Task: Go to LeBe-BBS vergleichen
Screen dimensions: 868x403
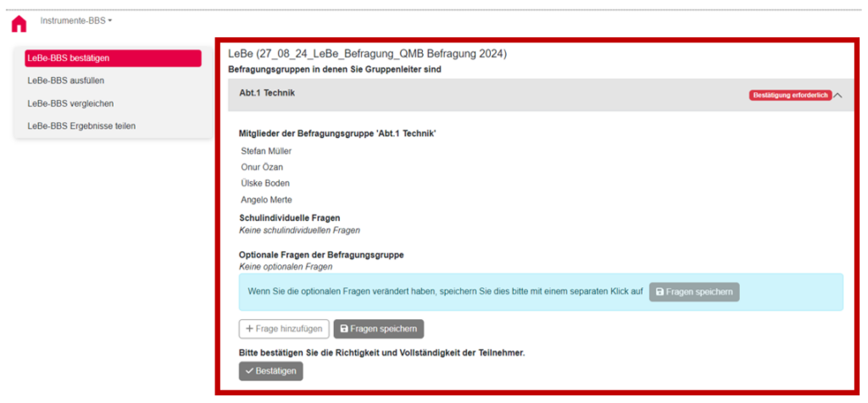Action: click(x=70, y=103)
